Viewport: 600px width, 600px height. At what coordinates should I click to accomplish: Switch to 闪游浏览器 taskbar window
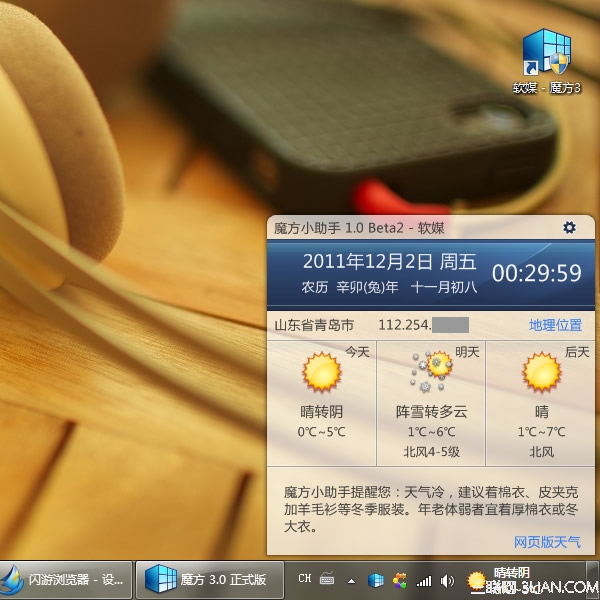click(x=66, y=580)
